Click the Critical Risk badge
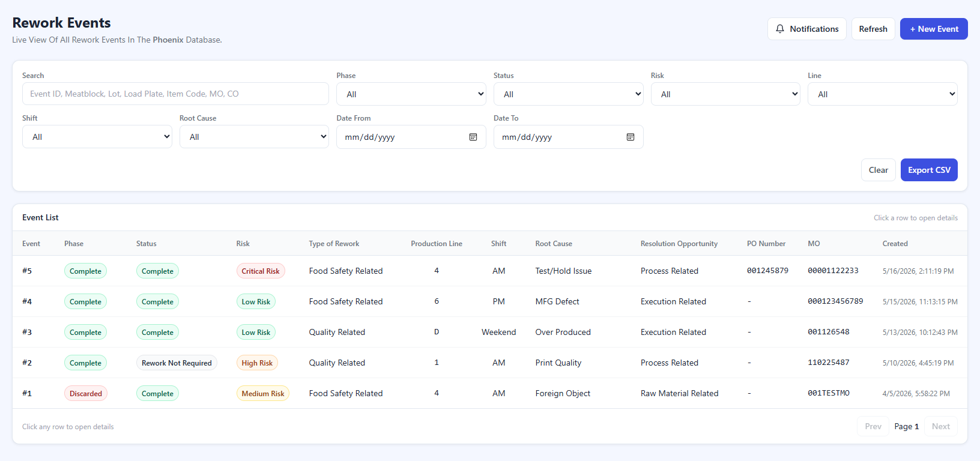980x461 pixels. (x=261, y=271)
